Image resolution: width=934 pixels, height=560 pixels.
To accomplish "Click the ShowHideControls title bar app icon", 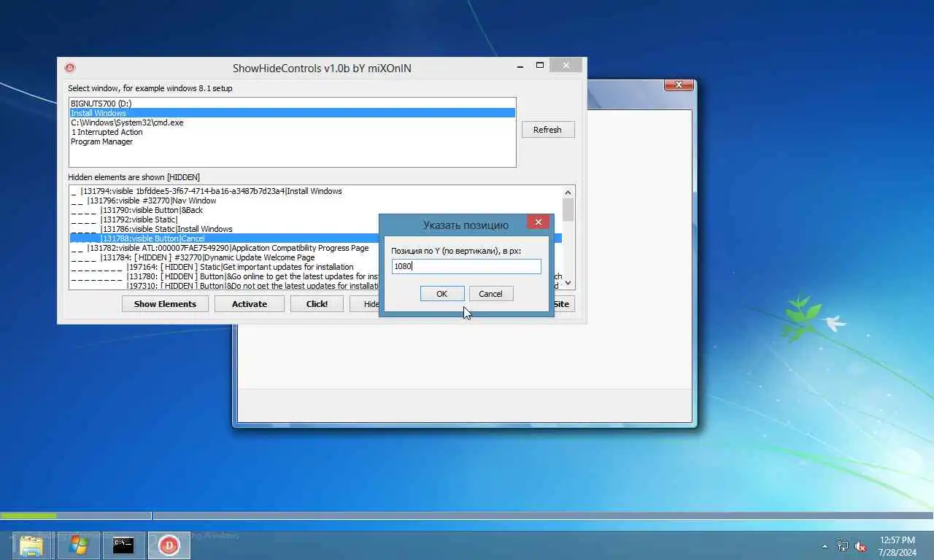I will (70, 68).
